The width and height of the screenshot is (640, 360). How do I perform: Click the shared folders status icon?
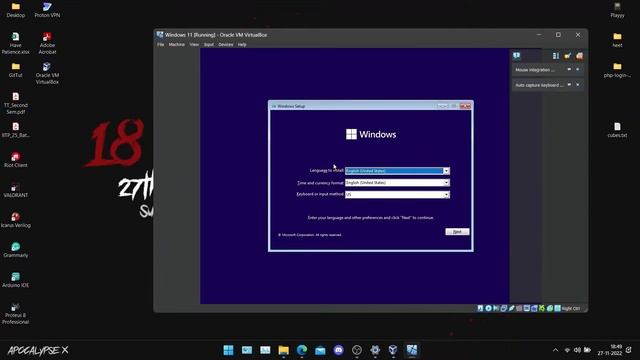519,308
